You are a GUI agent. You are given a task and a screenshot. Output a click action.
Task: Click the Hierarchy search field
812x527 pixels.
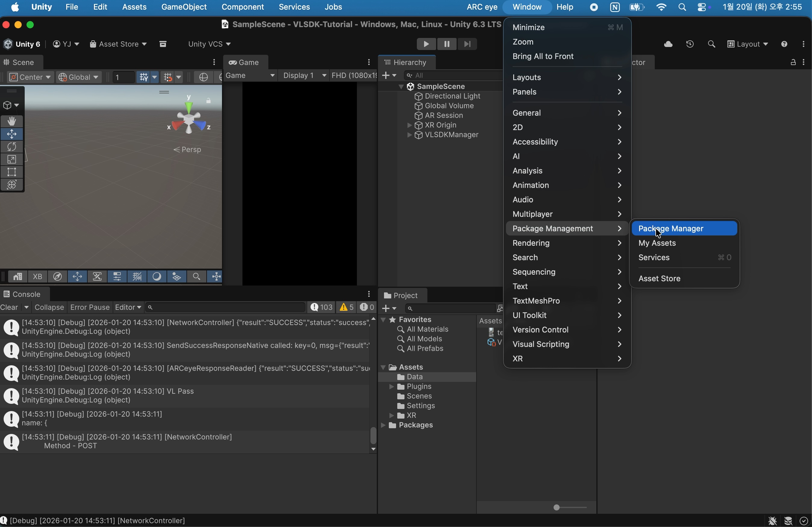tap(454, 75)
